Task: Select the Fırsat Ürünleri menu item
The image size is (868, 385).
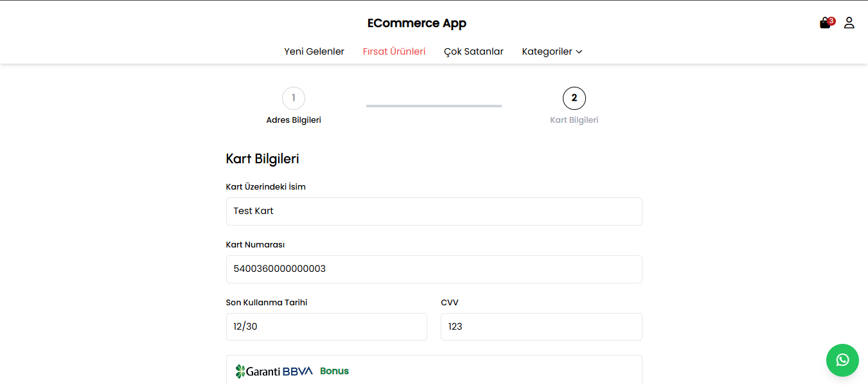Action: click(394, 51)
